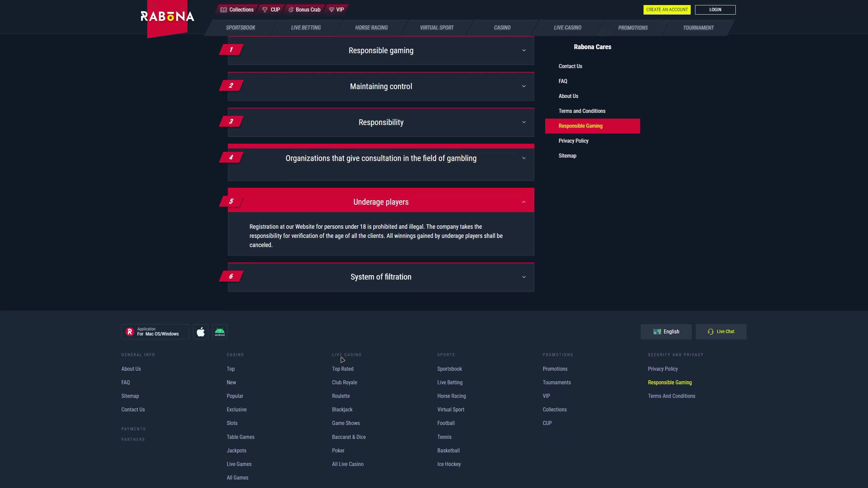
Task: Expand the Responsible gaming section
Action: click(x=381, y=50)
